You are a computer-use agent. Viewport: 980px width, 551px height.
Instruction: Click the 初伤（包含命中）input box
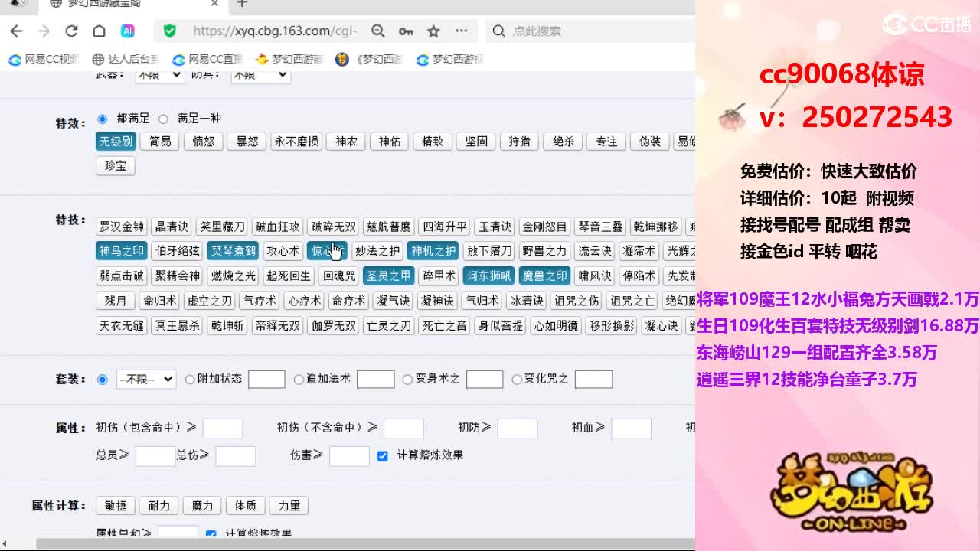[x=222, y=429]
